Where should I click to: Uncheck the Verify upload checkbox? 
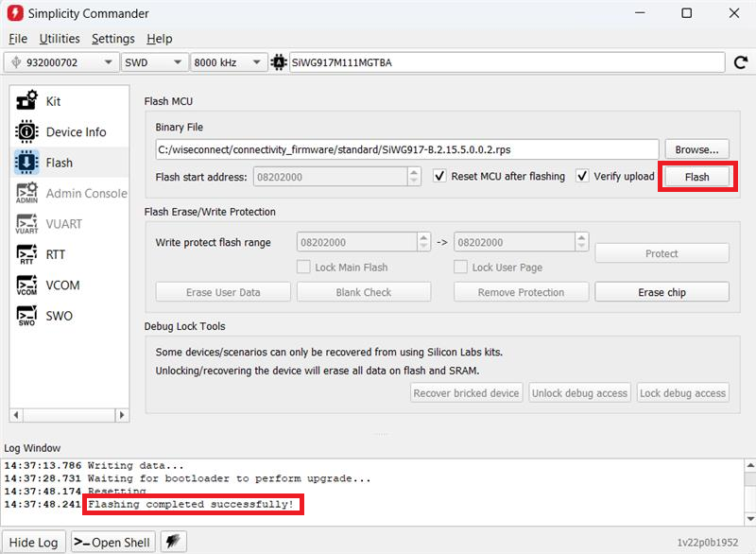pos(583,176)
